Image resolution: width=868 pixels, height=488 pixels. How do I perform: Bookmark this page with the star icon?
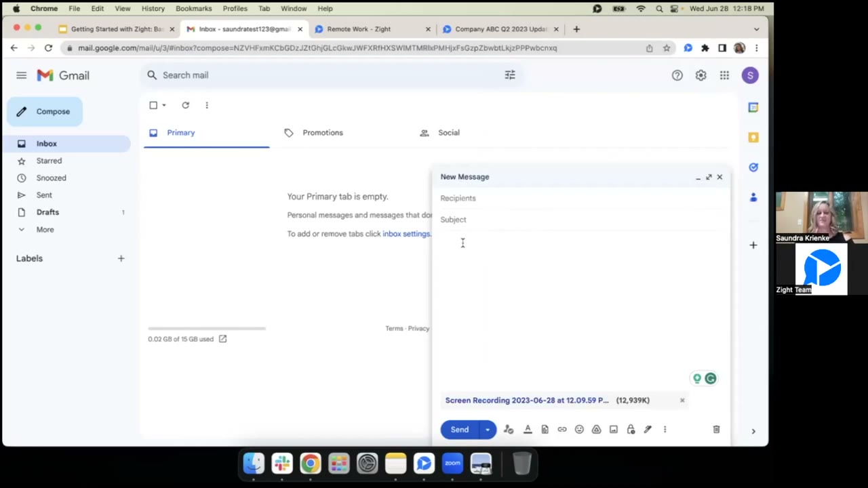[667, 48]
